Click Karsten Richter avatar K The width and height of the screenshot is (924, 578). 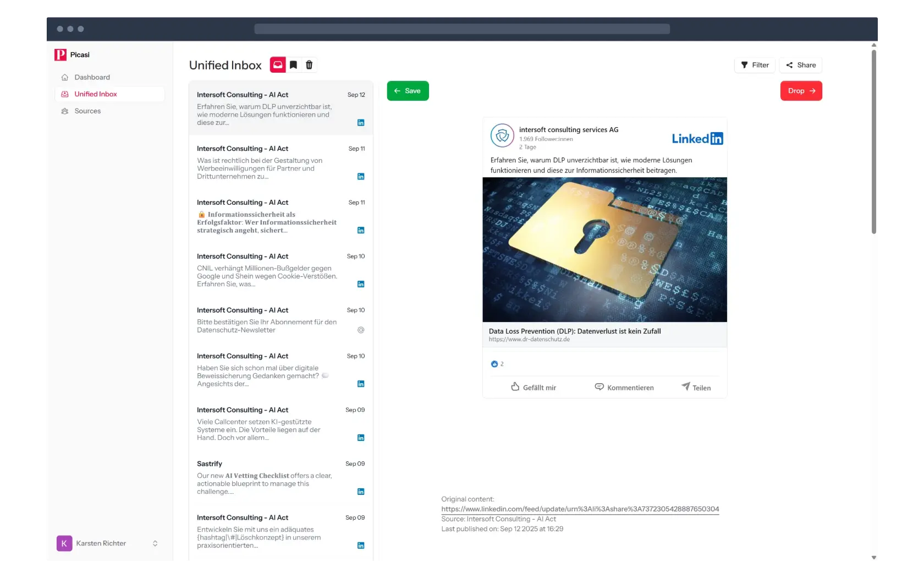[x=64, y=544]
